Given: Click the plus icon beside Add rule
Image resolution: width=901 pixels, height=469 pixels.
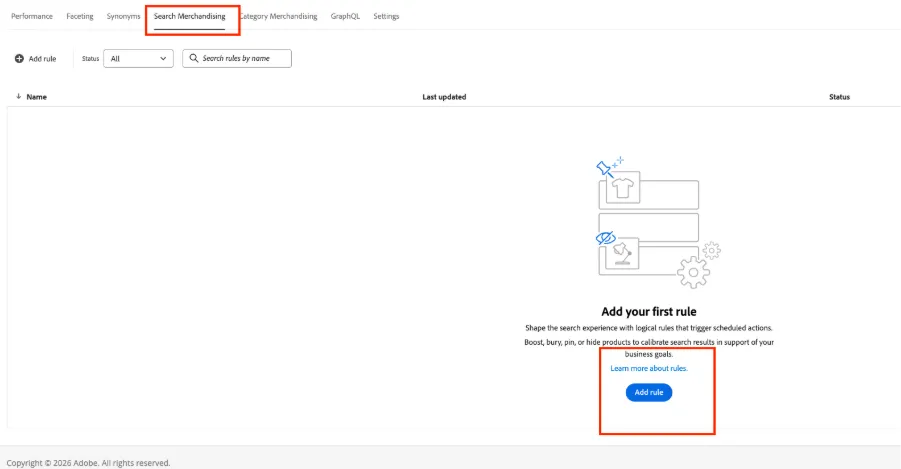Looking at the screenshot, I should pos(19,59).
